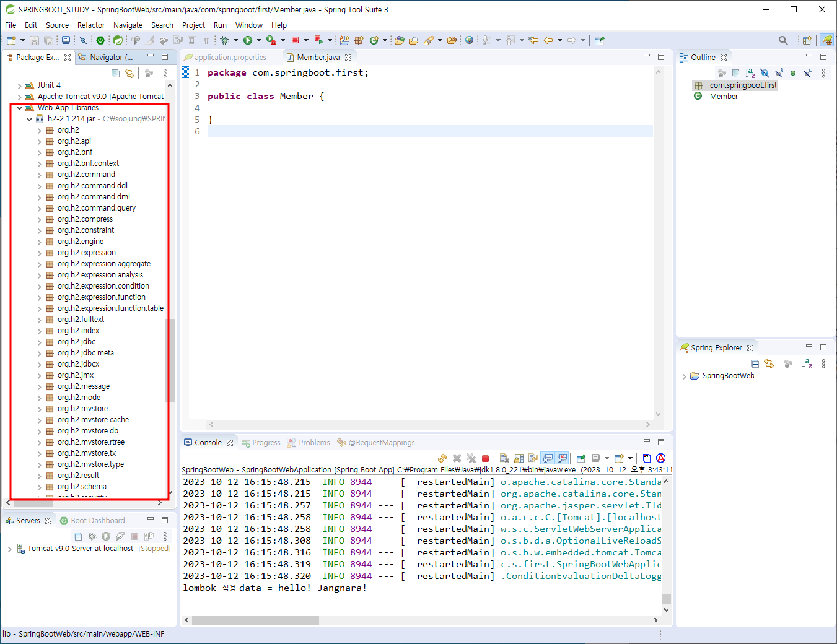The image size is (837, 644).
Task: Click the green Run toolbar button
Action: pyautogui.click(x=248, y=40)
